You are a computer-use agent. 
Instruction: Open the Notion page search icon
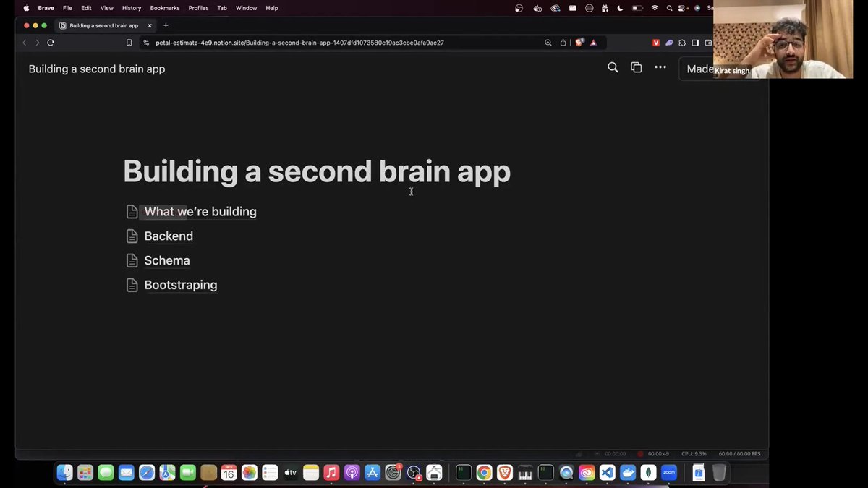point(613,67)
